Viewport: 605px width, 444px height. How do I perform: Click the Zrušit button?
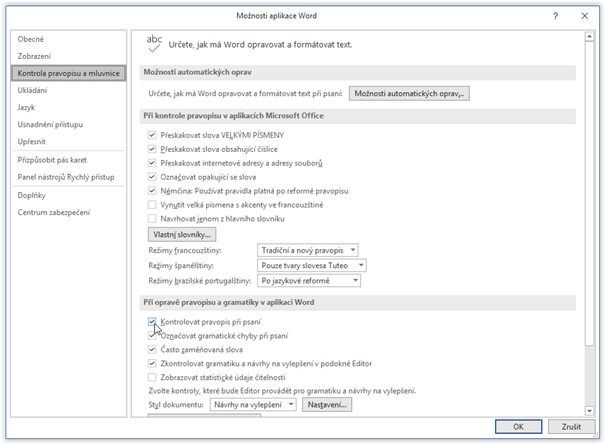571,427
